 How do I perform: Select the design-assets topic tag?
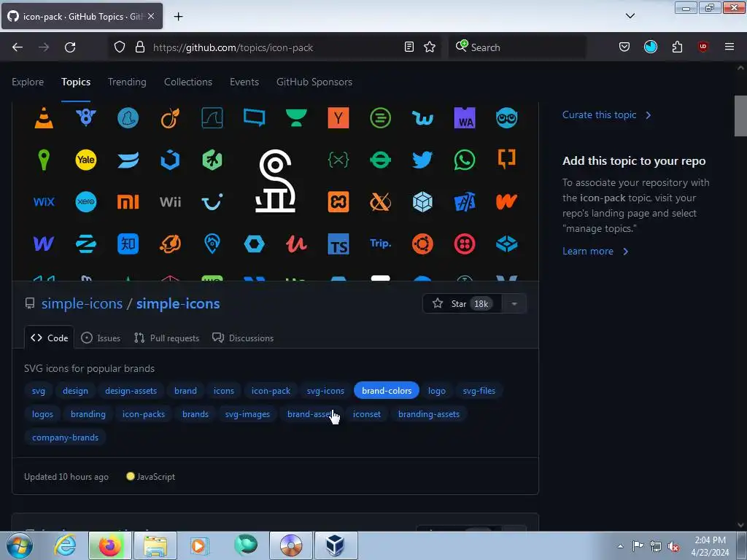click(x=131, y=391)
